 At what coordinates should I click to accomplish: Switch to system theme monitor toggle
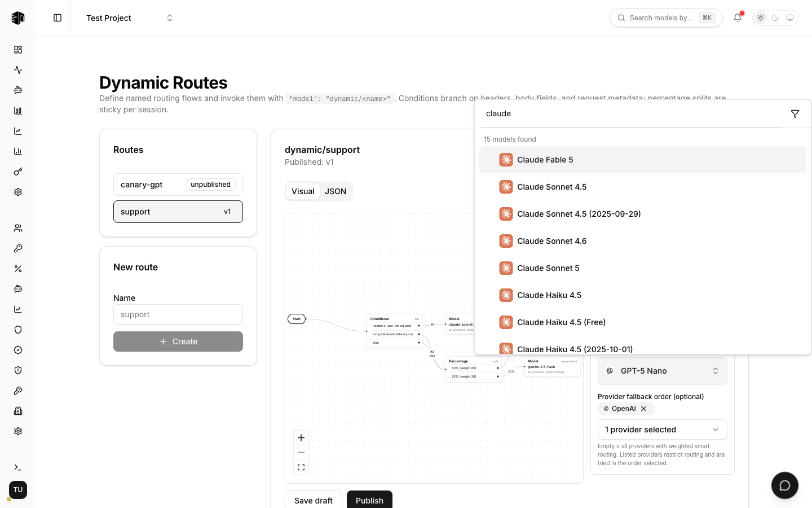point(790,18)
